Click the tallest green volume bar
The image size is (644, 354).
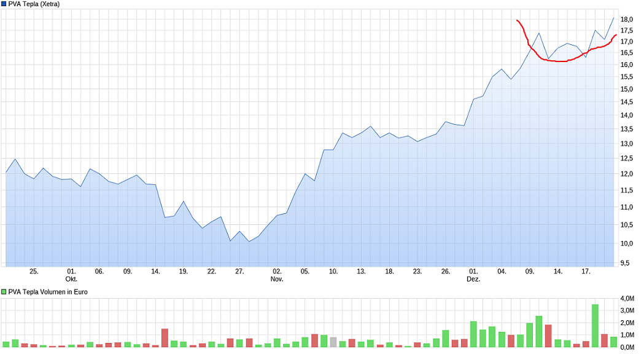tap(595, 326)
